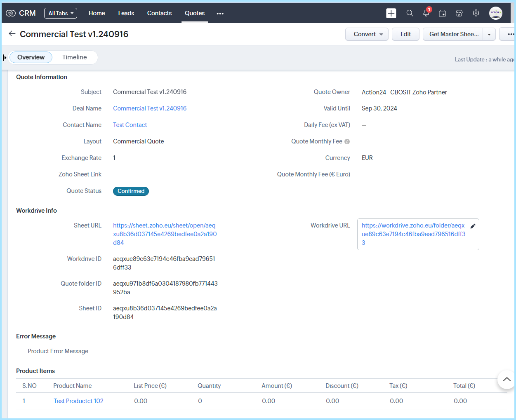
Task: Open the notifications bell icon
Action: [x=426, y=13]
